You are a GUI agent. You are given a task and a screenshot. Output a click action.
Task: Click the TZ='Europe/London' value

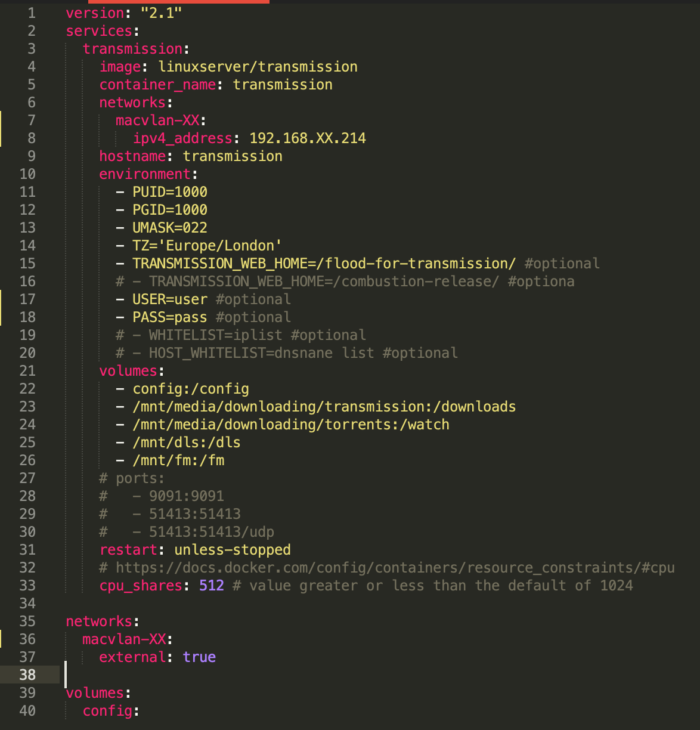pyautogui.click(x=206, y=245)
